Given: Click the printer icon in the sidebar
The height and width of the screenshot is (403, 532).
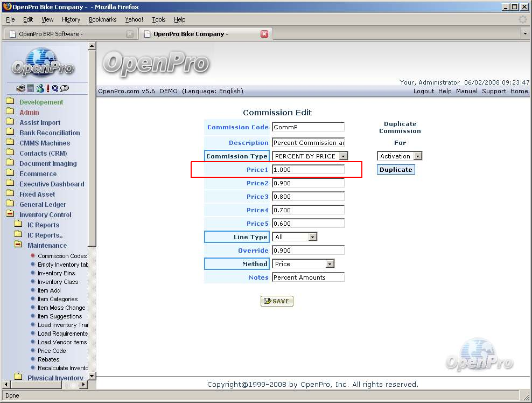Looking at the screenshot, I should point(20,88).
